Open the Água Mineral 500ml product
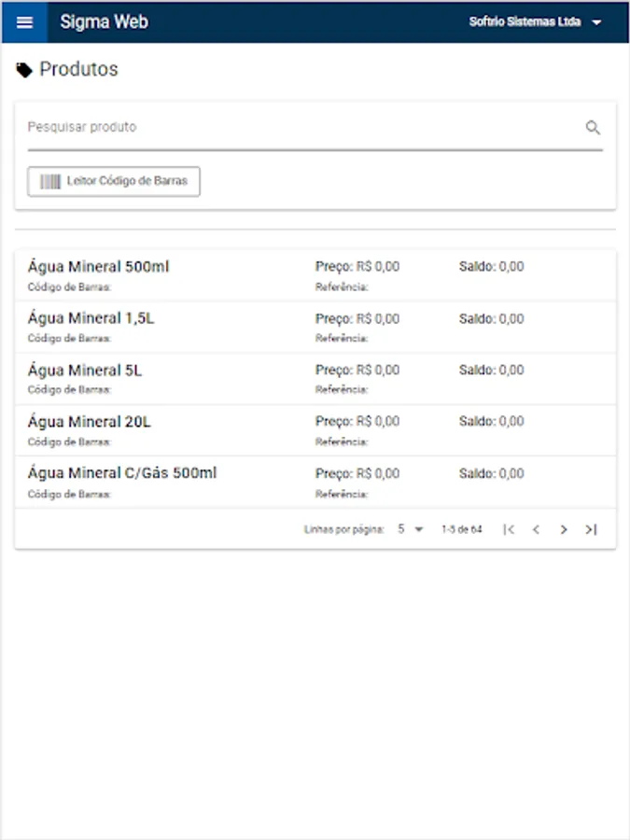630x840 pixels. pos(99,267)
